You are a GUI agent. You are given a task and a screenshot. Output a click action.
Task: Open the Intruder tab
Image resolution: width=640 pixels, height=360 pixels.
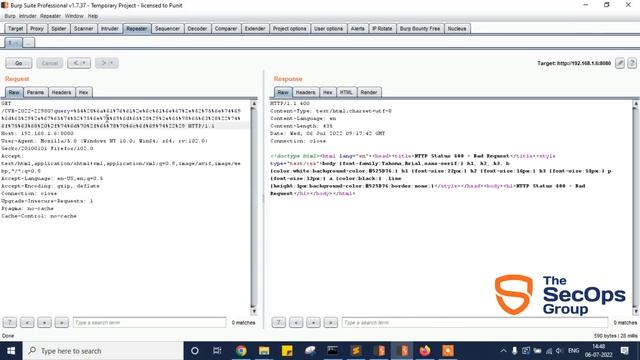pyautogui.click(x=109, y=29)
